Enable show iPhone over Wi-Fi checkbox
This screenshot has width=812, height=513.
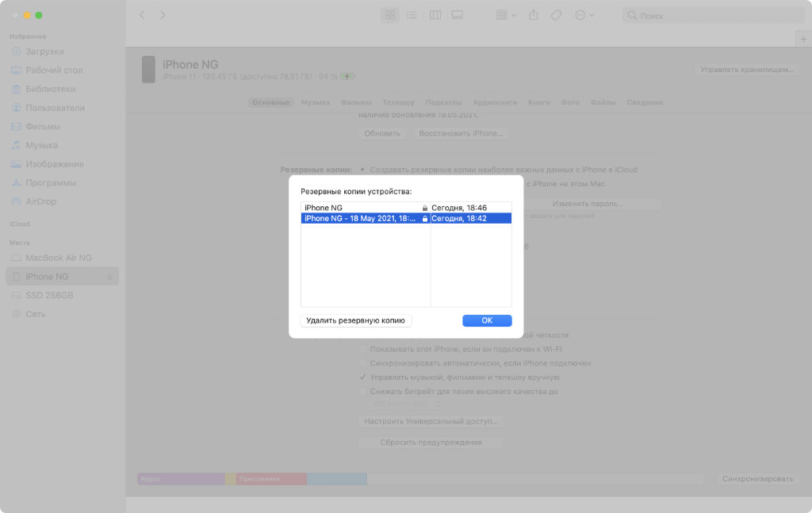pos(363,349)
